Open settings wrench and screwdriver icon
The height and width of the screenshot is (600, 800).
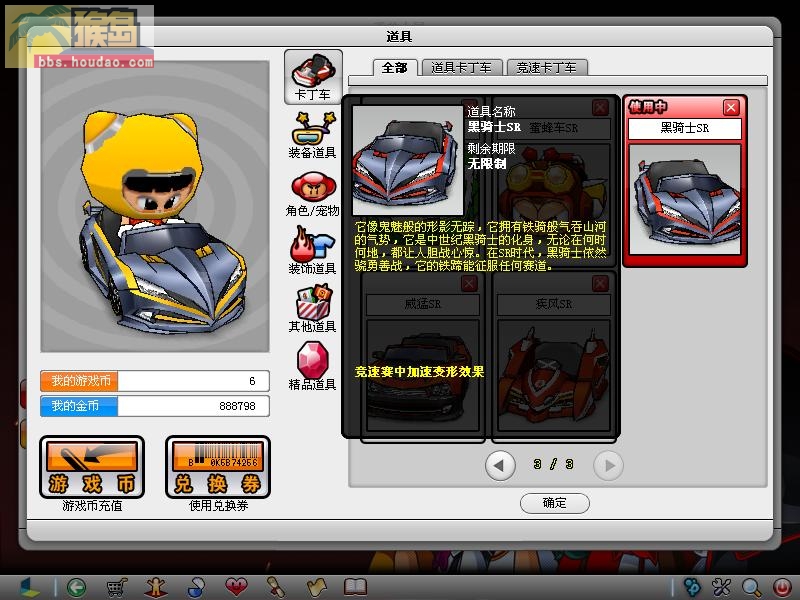click(722, 587)
